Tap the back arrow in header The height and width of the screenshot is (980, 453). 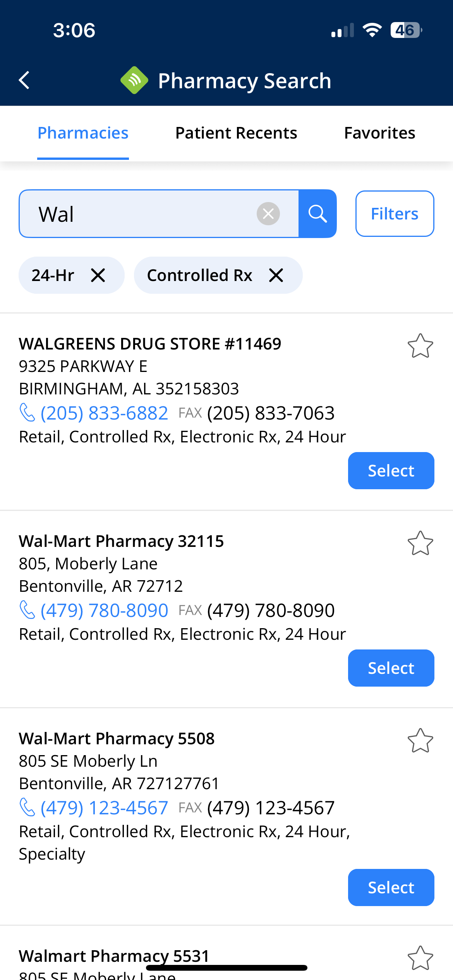tap(24, 81)
